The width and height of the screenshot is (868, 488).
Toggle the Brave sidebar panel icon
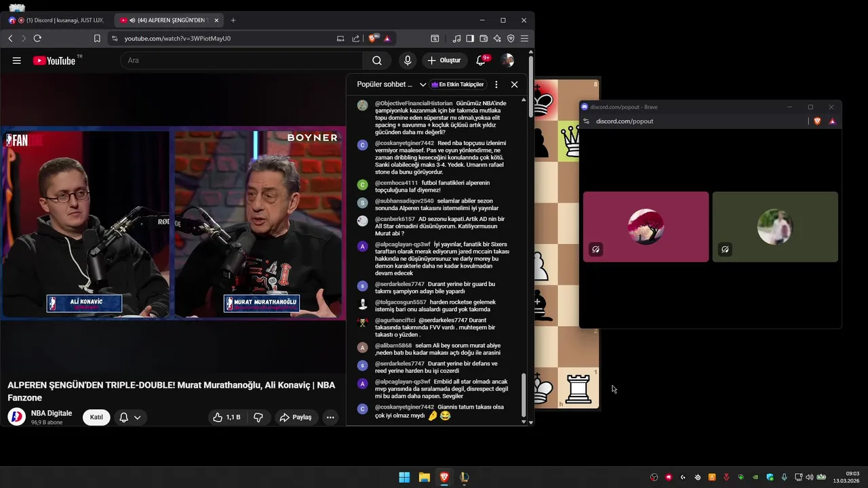point(470,39)
